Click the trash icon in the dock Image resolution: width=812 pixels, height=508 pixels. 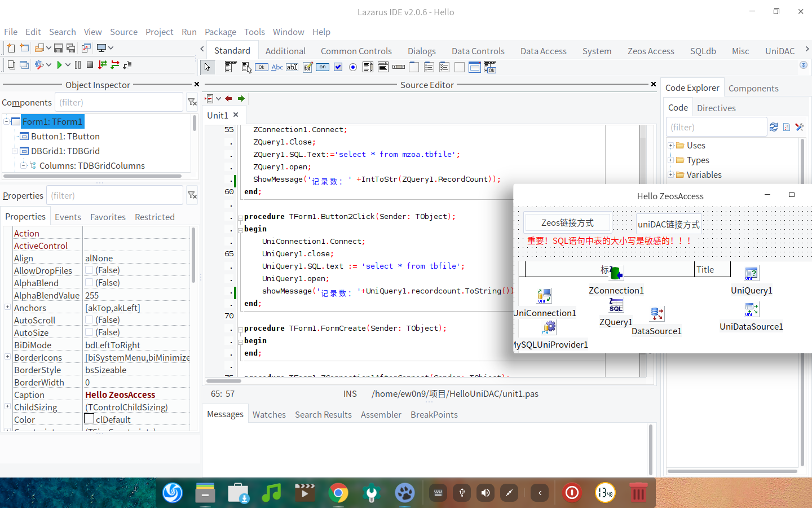[x=638, y=493]
